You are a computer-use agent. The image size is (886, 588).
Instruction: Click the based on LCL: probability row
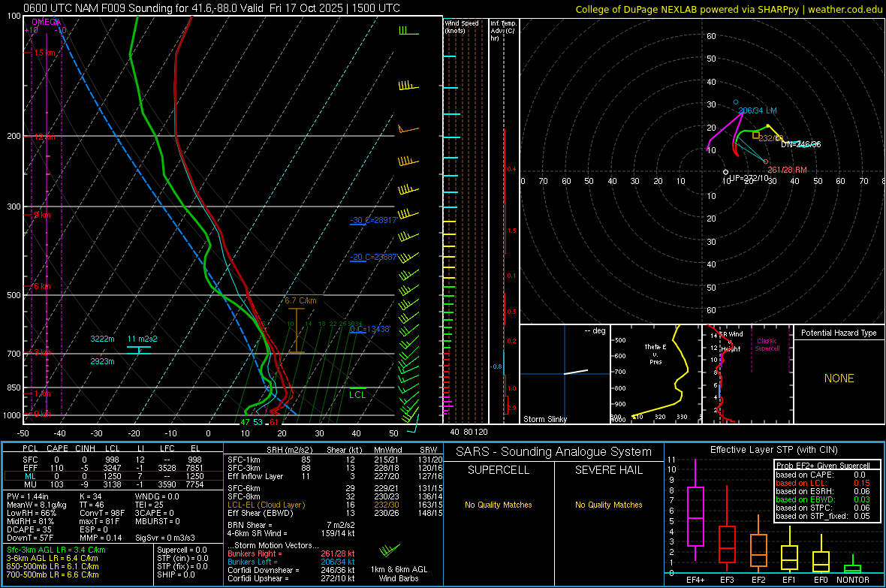[823, 483]
